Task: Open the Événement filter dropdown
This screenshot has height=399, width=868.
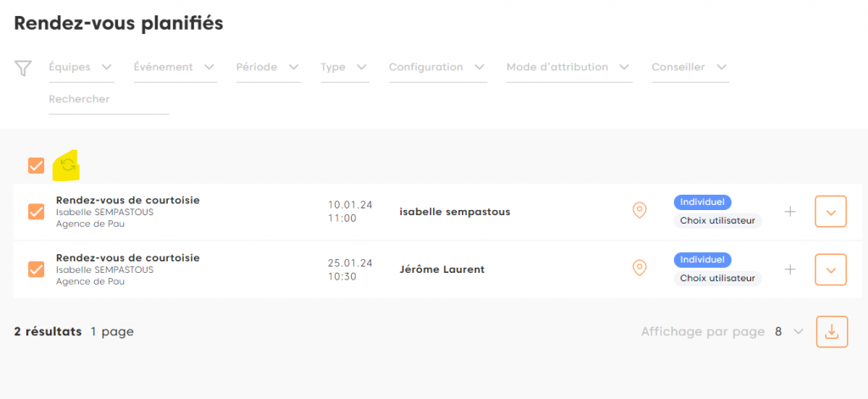Action: click(175, 68)
